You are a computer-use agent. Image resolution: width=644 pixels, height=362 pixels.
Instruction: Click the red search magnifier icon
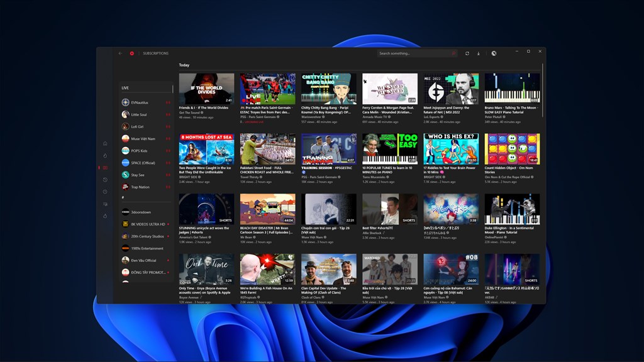453,53
